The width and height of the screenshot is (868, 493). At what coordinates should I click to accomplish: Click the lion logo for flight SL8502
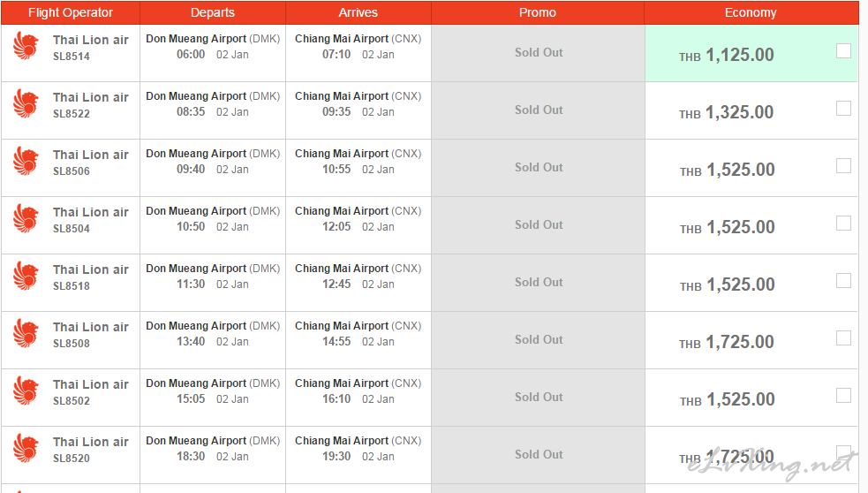26,391
